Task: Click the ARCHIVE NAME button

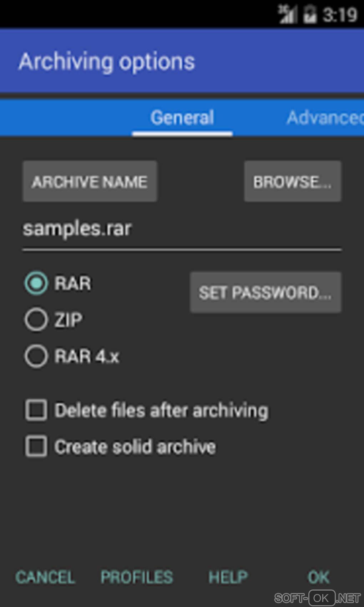Action: pos(90,181)
